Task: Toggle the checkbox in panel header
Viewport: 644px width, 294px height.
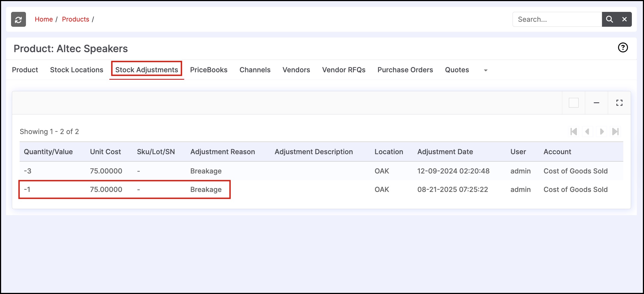Action: [574, 103]
